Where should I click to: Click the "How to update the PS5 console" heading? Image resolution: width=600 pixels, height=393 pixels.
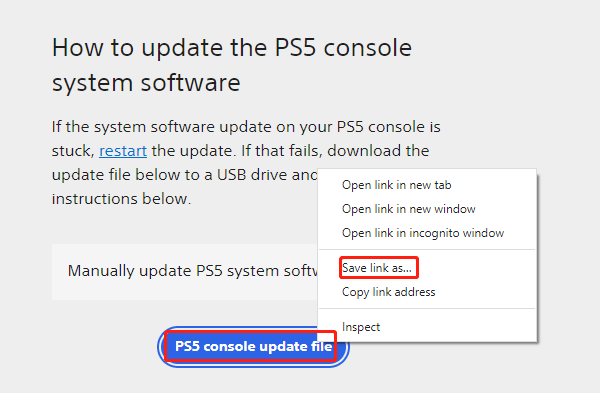pyautogui.click(x=232, y=48)
